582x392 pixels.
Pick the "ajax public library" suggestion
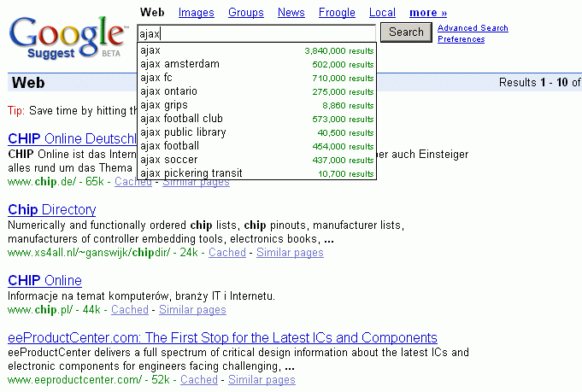pos(257,132)
